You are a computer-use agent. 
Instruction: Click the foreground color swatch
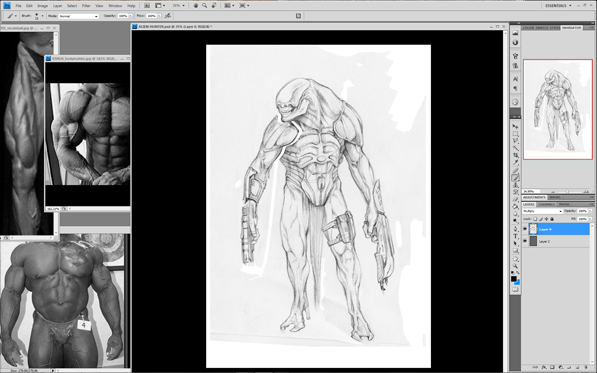(514, 279)
